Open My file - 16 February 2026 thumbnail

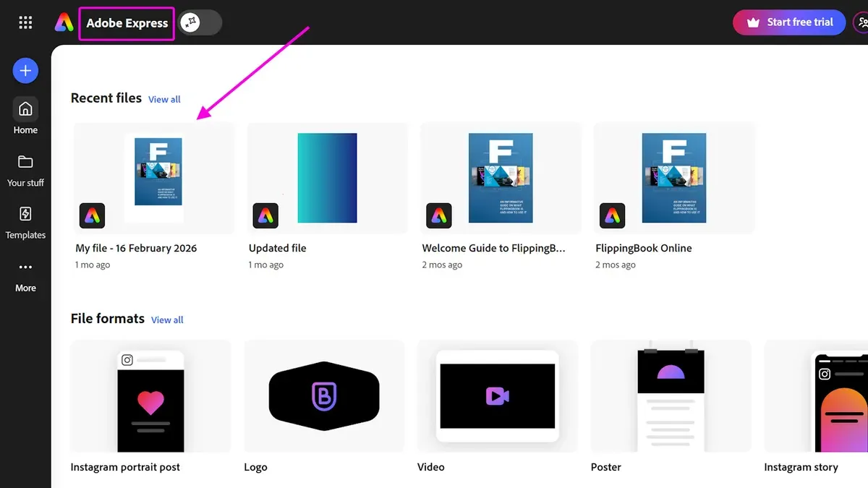(154, 178)
